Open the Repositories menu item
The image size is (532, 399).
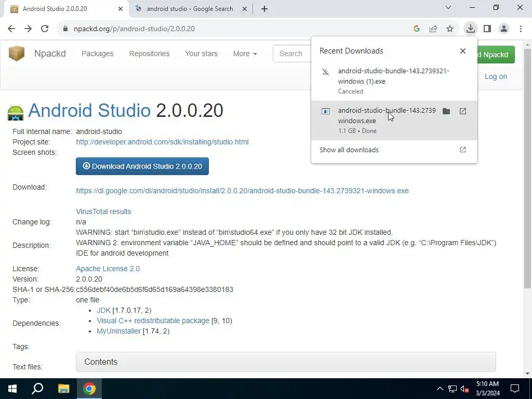(x=149, y=54)
